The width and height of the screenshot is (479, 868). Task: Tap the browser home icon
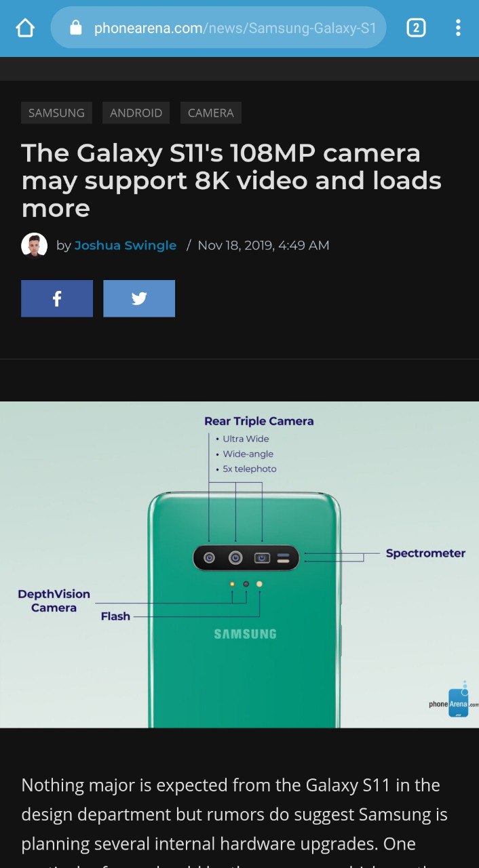click(x=25, y=28)
